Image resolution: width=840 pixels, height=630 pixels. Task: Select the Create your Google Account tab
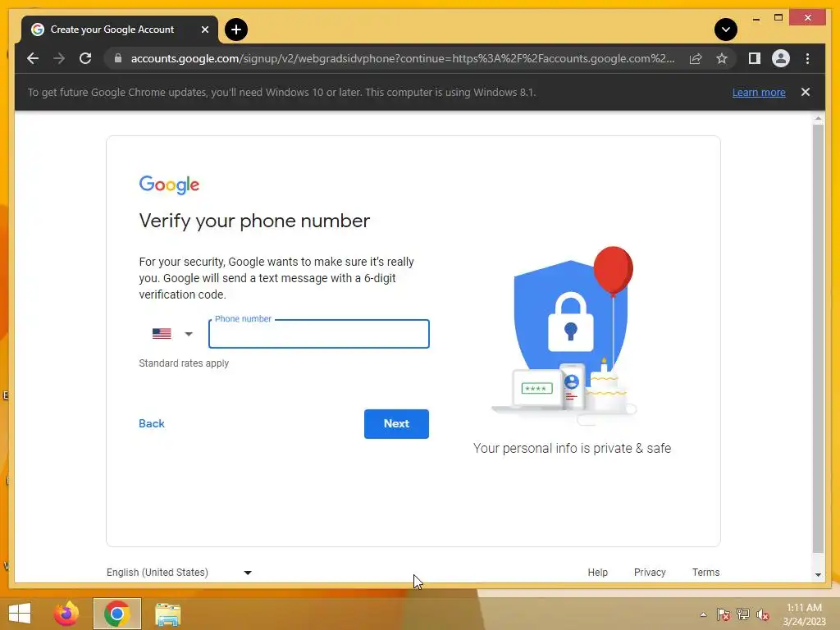tap(120, 30)
